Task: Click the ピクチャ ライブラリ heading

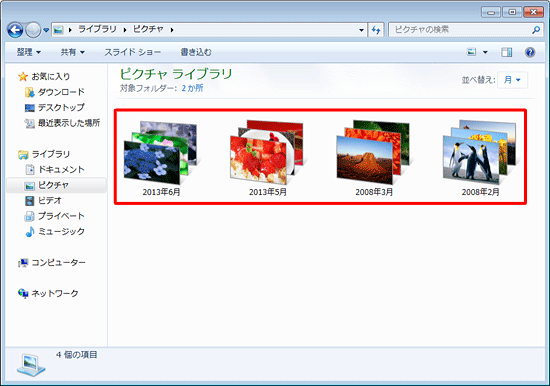Action: point(176,74)
